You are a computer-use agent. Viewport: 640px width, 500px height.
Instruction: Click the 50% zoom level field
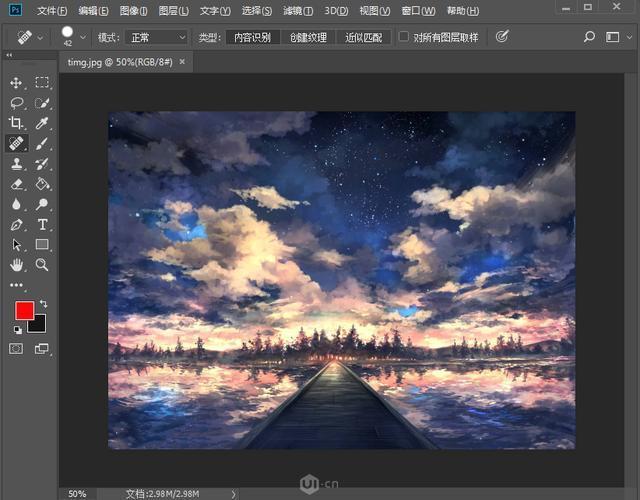tap(77, 494)
